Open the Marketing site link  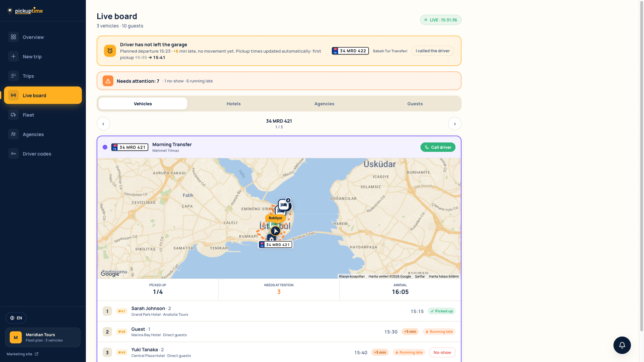[x=22, y=354]
